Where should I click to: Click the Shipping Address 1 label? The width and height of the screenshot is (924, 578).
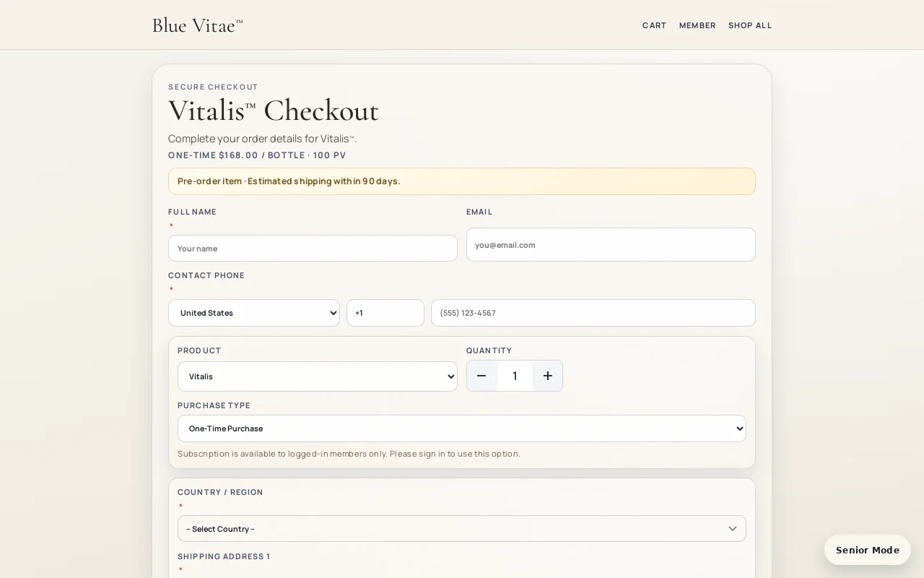(x=224, y=556)
